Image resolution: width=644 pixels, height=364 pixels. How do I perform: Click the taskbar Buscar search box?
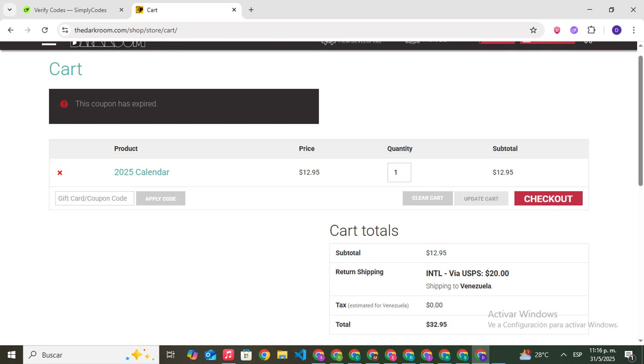(x=91, y=355)
